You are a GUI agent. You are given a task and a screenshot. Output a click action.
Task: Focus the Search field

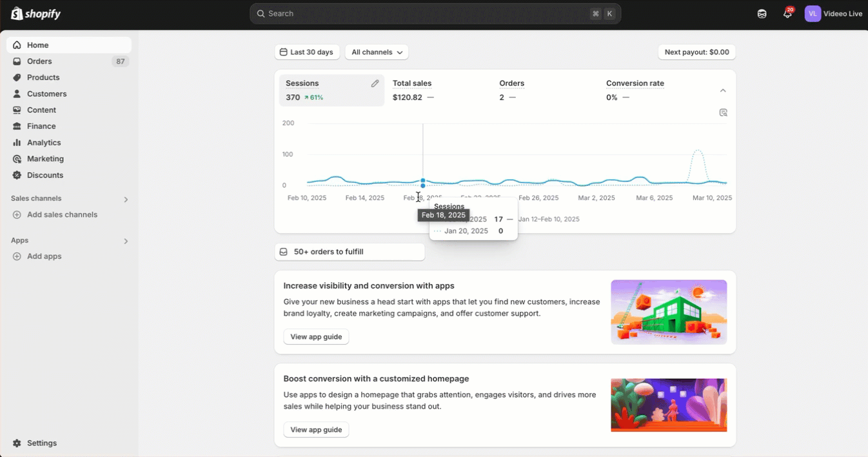[435, 14]
